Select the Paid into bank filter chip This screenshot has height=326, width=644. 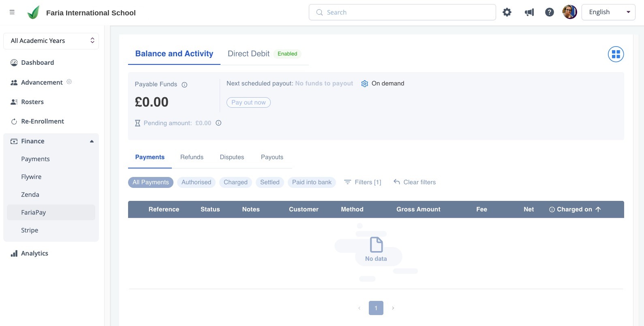coord(312,182)
